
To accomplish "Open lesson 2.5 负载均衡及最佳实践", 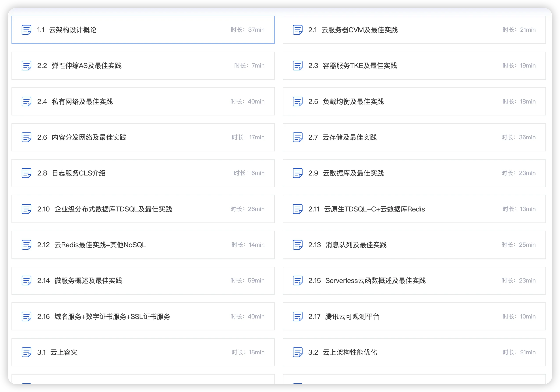I will pyautogui.click(x=414, y=101).
